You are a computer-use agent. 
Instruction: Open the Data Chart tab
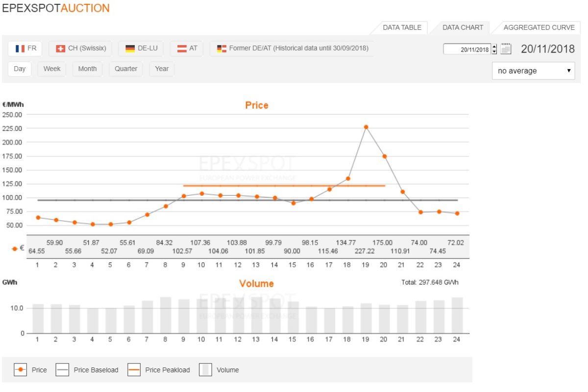[463, 27]
